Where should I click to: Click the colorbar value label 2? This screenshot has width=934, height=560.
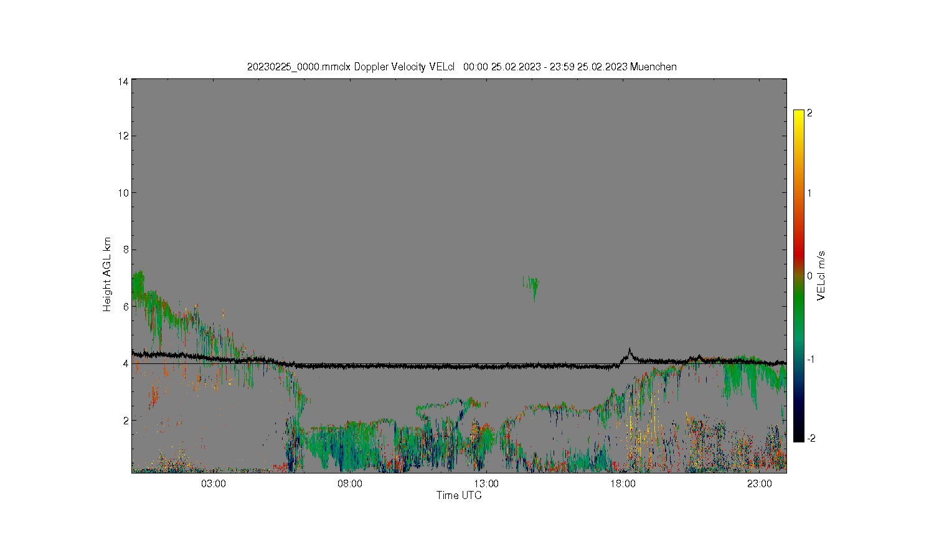[809, 113]
